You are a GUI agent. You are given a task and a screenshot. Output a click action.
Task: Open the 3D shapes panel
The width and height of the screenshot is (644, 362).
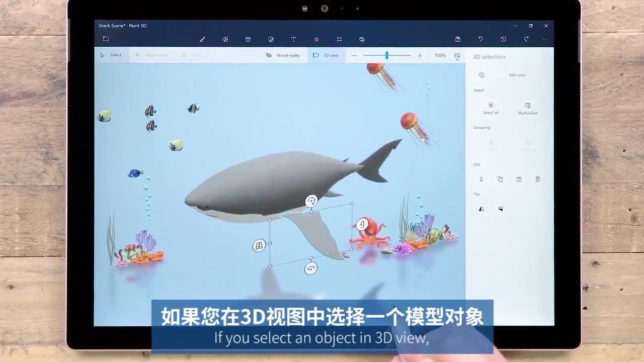(248, 39)
